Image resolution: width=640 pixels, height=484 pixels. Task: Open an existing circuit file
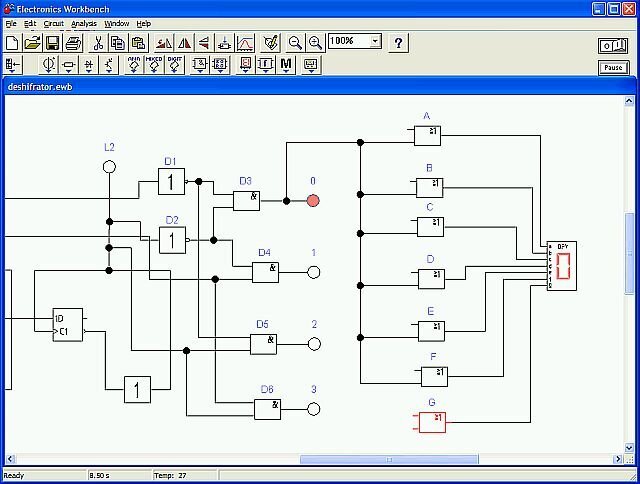click(x=32, y=42)
